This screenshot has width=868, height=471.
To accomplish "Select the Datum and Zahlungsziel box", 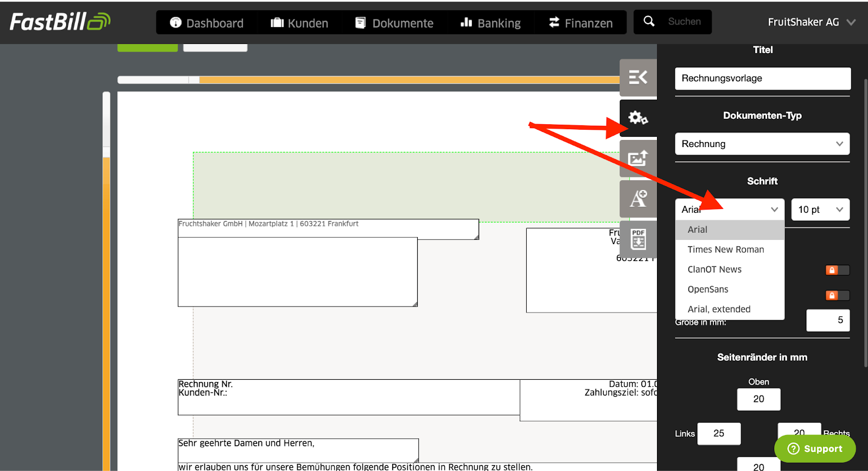I will coord(589,400).
